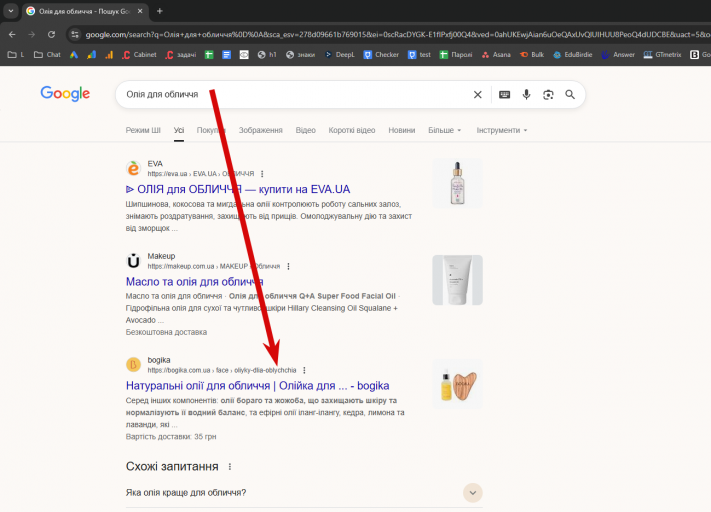Open 'Масло та олія для обличчя' link
The width and height of the screenshot is (711, 512).
coord(195,282)
